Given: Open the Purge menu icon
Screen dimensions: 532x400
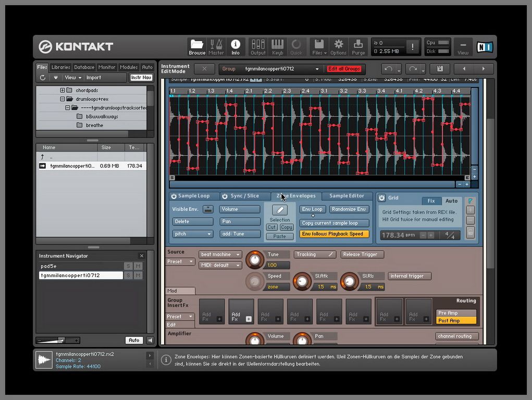Looking at the screenshot, I should tap(358, 47).
